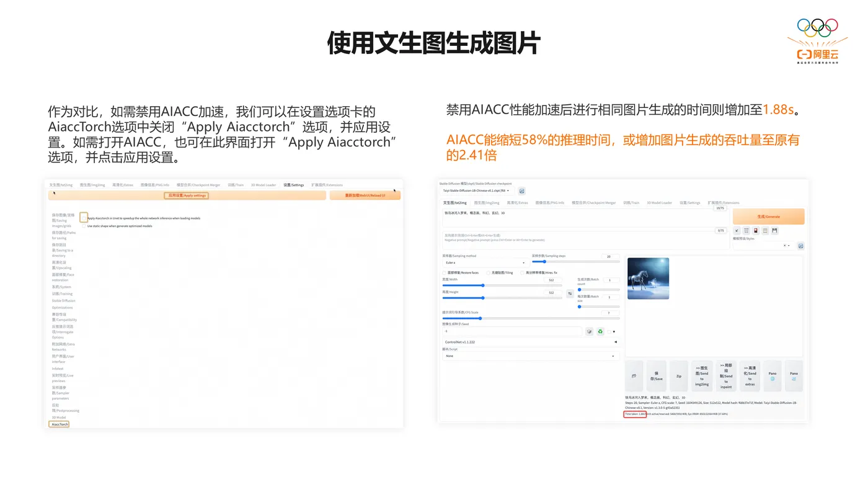Image resolution: width=868 pixels, height=489 pixels.
Task: Adjust the Width slider
Action: 502,285
